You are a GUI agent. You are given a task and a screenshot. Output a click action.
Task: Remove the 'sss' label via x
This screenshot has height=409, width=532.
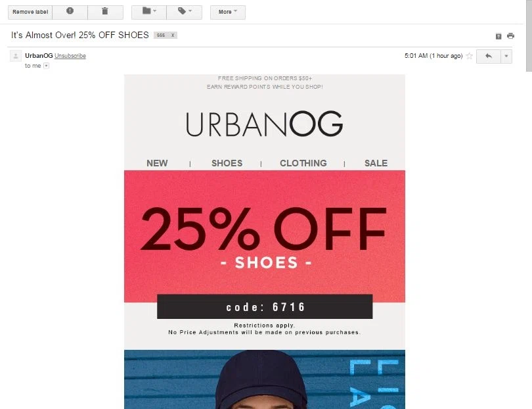173,36
